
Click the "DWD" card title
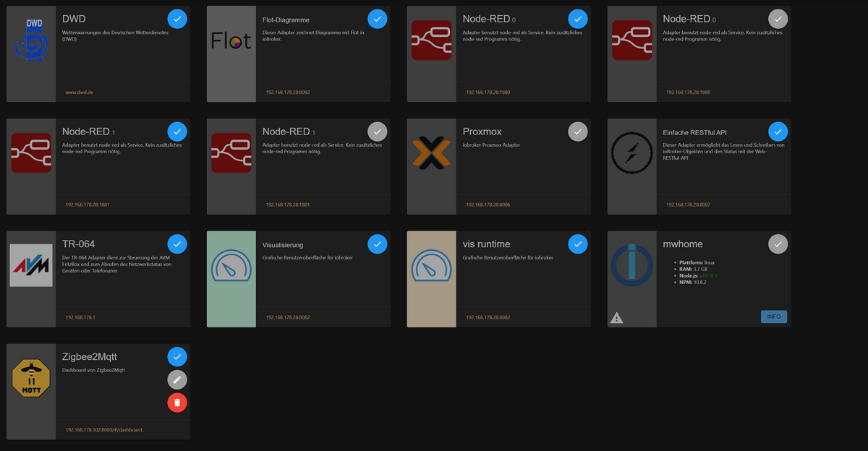click(74, 19)
